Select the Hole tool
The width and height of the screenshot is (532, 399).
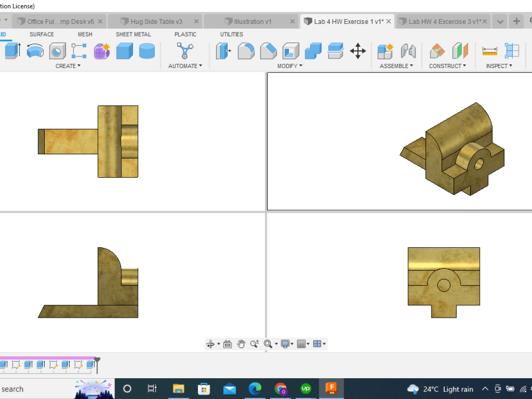tap(57, 51)
